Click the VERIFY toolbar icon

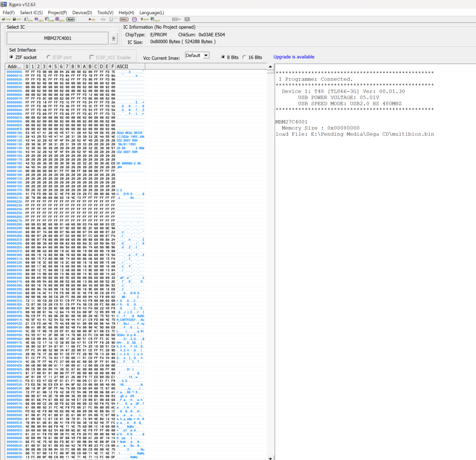(60, 19)
